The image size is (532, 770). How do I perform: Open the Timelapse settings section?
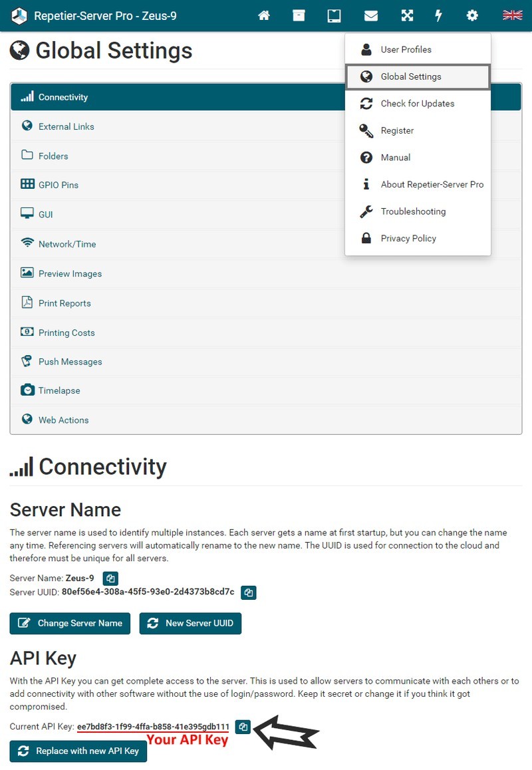tap(59, 390)
